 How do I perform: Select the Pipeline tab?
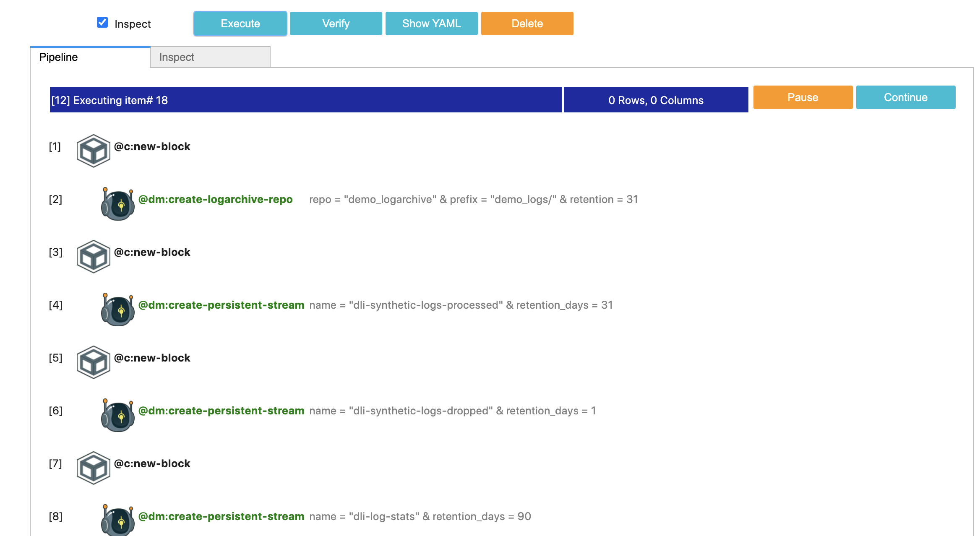90,57
